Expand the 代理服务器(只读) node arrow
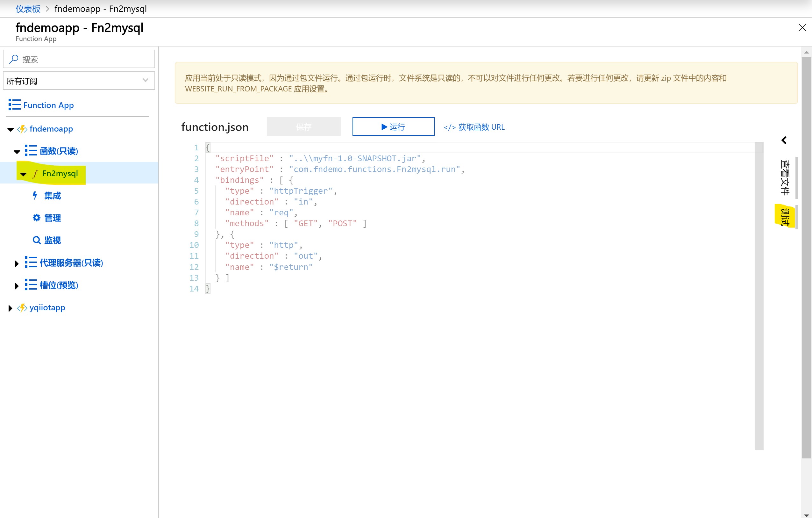 (17, 263)
